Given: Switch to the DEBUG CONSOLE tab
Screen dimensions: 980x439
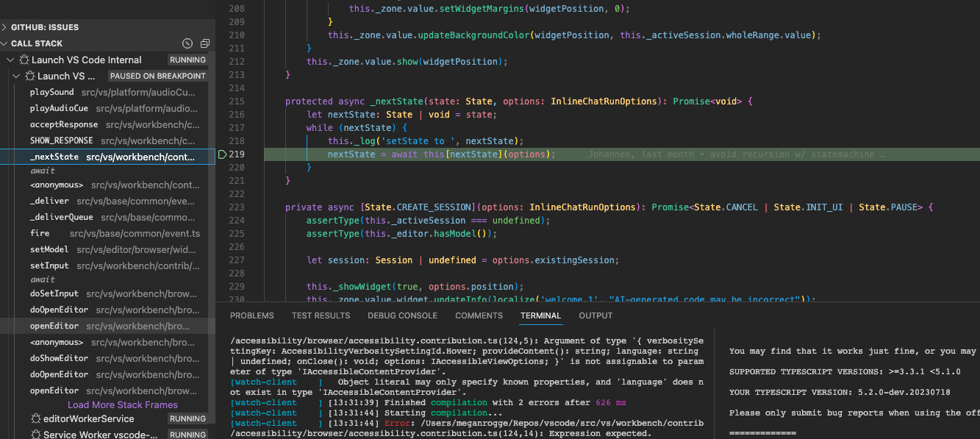Looking at the screenshot, I should point(402,315).
